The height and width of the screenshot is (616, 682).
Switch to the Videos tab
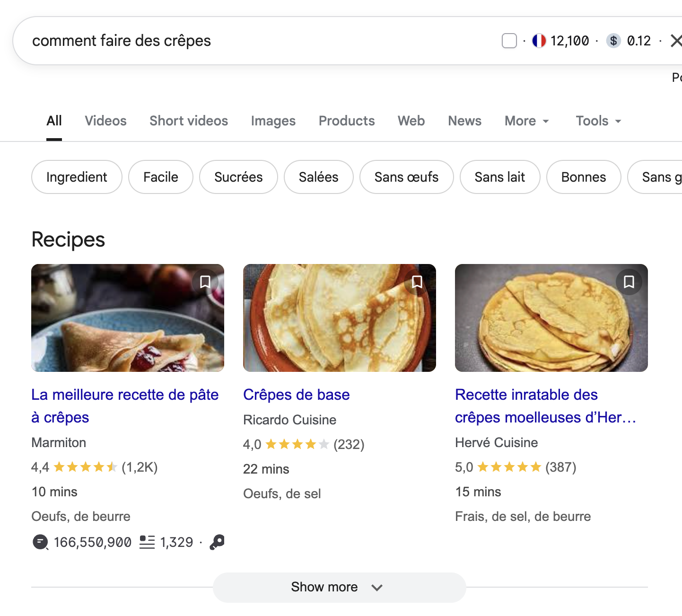pyautogui.click(x=105, y=121)
